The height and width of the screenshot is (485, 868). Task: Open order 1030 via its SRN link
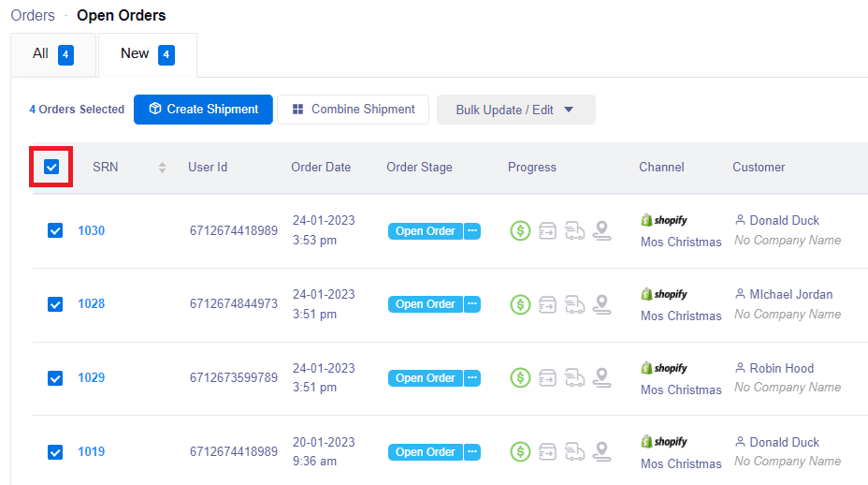[92, 230]
